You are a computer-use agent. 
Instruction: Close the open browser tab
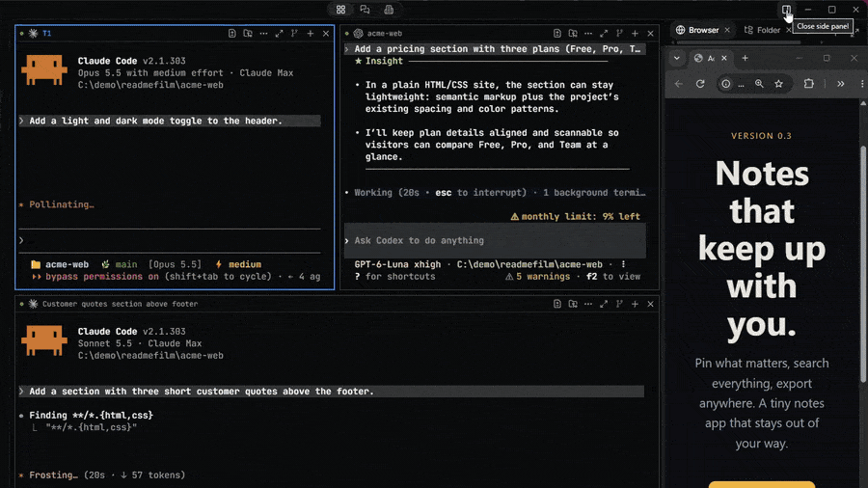[x=724, y=58]
